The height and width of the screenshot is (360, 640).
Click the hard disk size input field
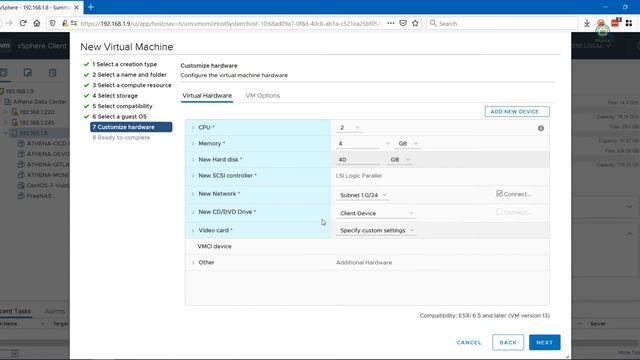(x=358, y=160)
